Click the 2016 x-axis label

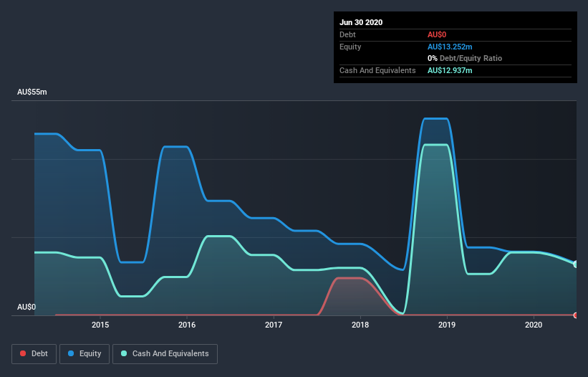[187, 325]
